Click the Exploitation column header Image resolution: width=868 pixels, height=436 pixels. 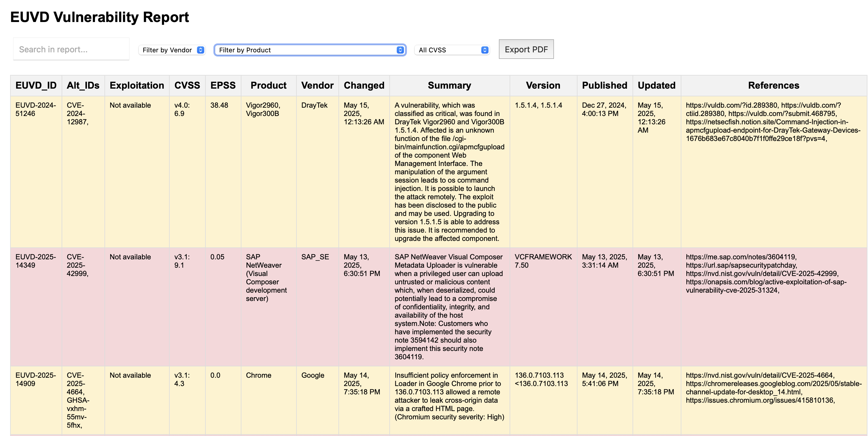pyautogui.click(x=137, y=86)
